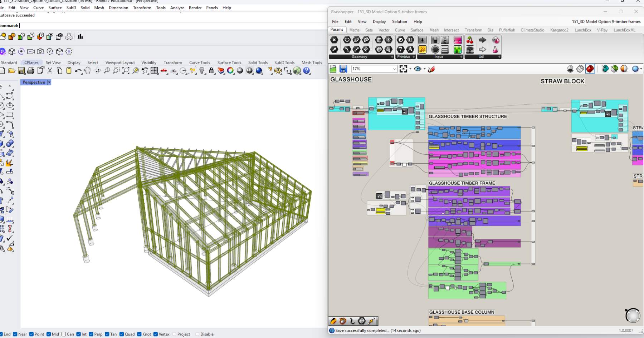Toggle the Vertex osnap checkbox
Screen dimensions: 644x338
point(156,334)
